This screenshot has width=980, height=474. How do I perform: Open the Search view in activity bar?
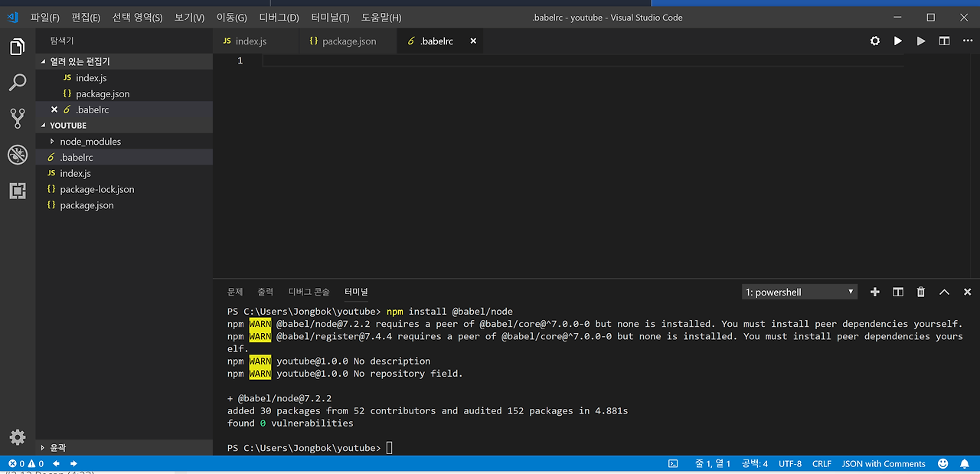[x=18, y=83]
